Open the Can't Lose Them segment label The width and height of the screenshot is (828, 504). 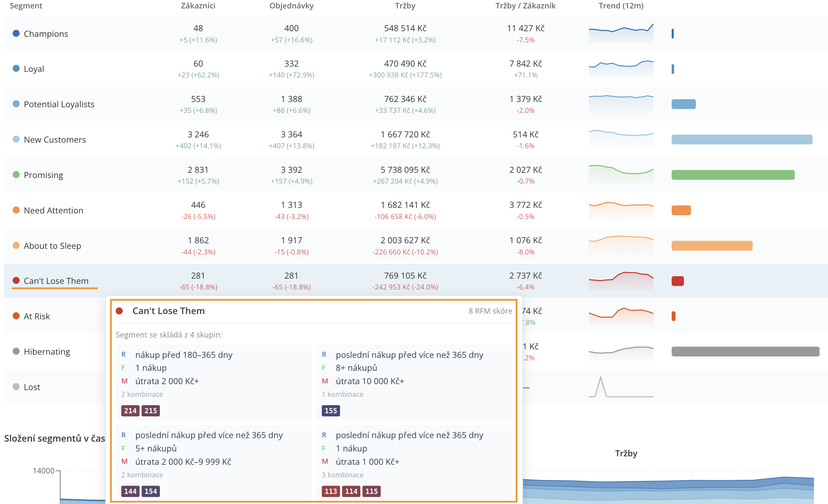[x=56, y=281]
